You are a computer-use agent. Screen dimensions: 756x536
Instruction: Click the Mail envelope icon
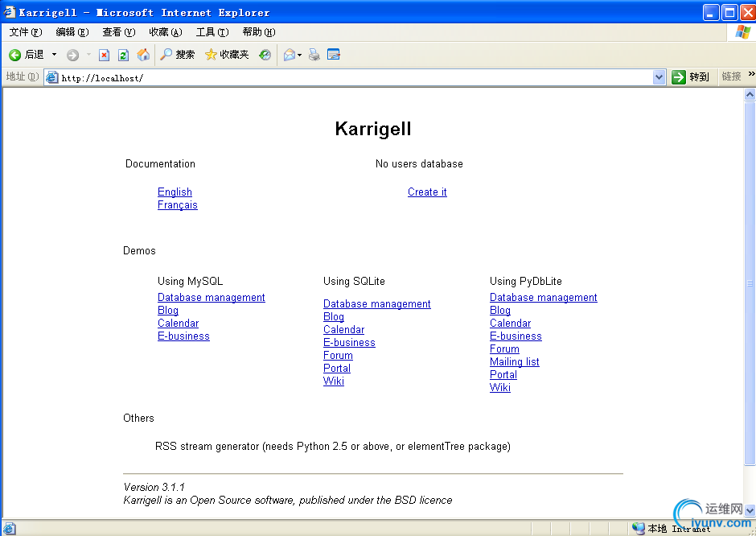coord(290,55)
